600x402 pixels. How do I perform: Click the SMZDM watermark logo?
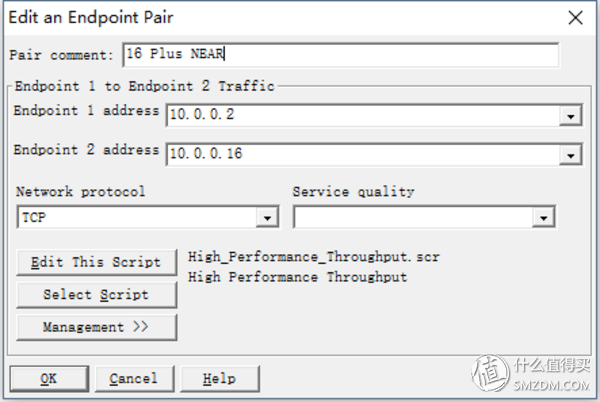coord(531,373)
